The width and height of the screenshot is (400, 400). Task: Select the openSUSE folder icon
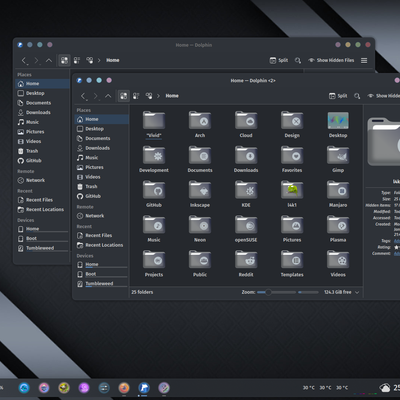point(246,225)
